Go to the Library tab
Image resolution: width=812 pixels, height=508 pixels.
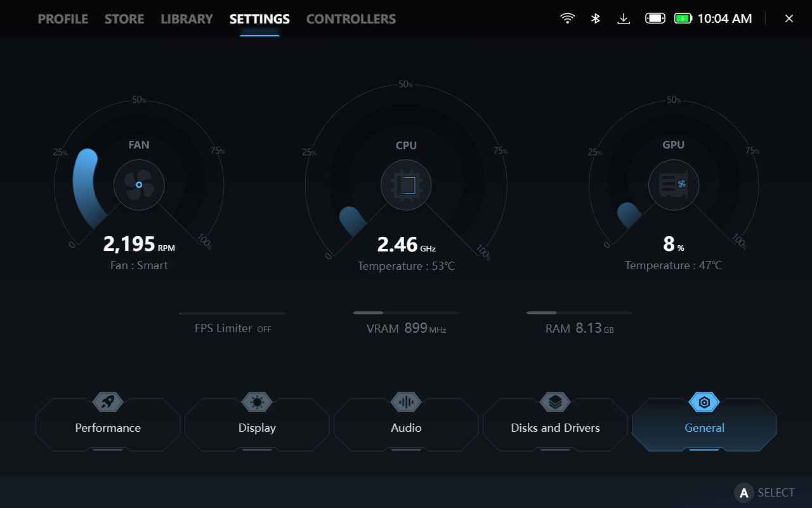point(187,19)
